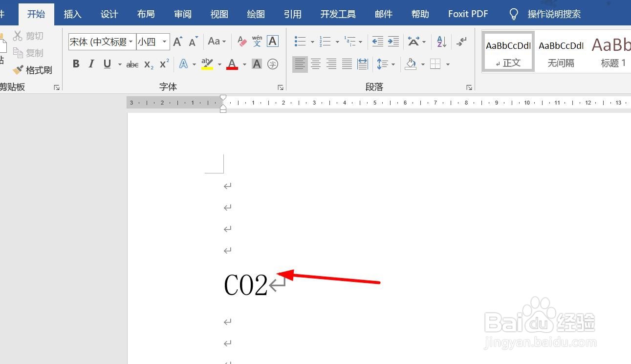Open the Foxit PDF tab
The height and width of the screenshot is (364, 631).
click(x=468, y=14)
